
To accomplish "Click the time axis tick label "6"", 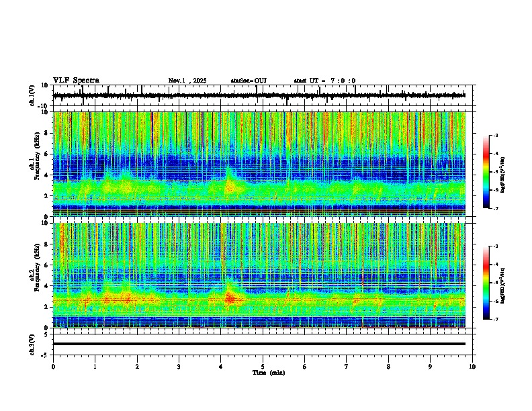I will point(305,367).
